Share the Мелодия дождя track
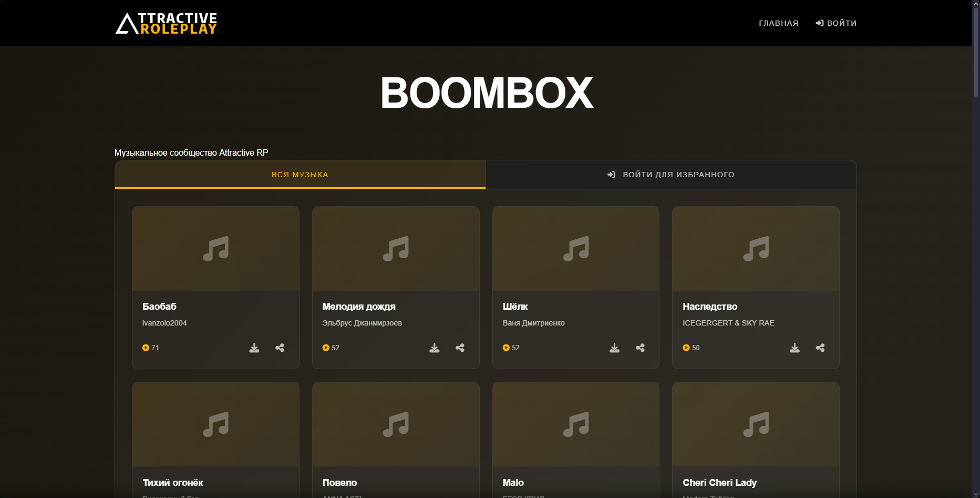The width and height of the screenshot is (980, 498). tap(460, 348)
